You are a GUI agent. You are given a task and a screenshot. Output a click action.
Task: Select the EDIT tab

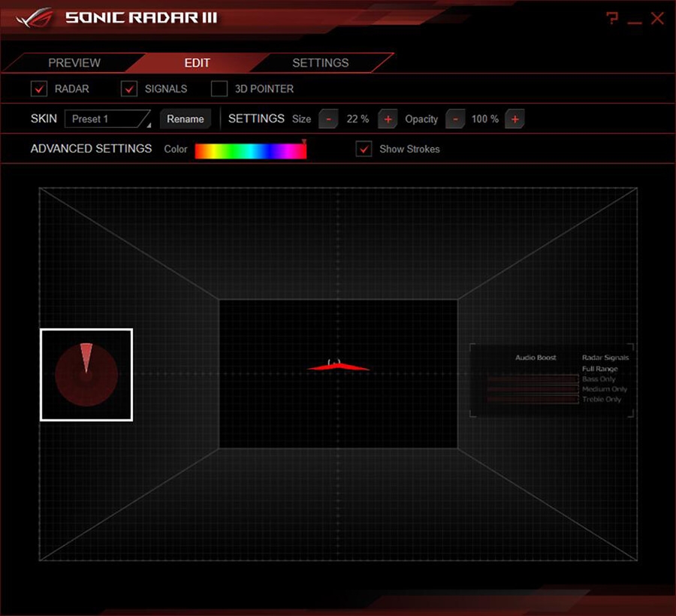coord(197,63)
